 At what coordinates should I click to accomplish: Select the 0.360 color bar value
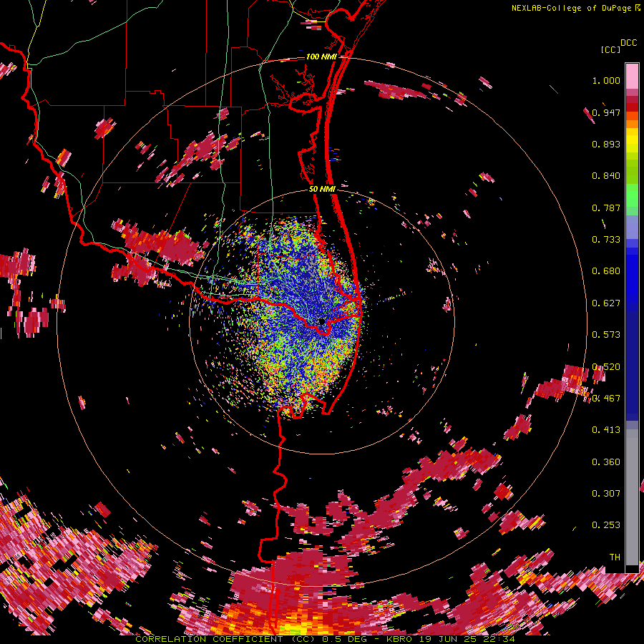606,462
